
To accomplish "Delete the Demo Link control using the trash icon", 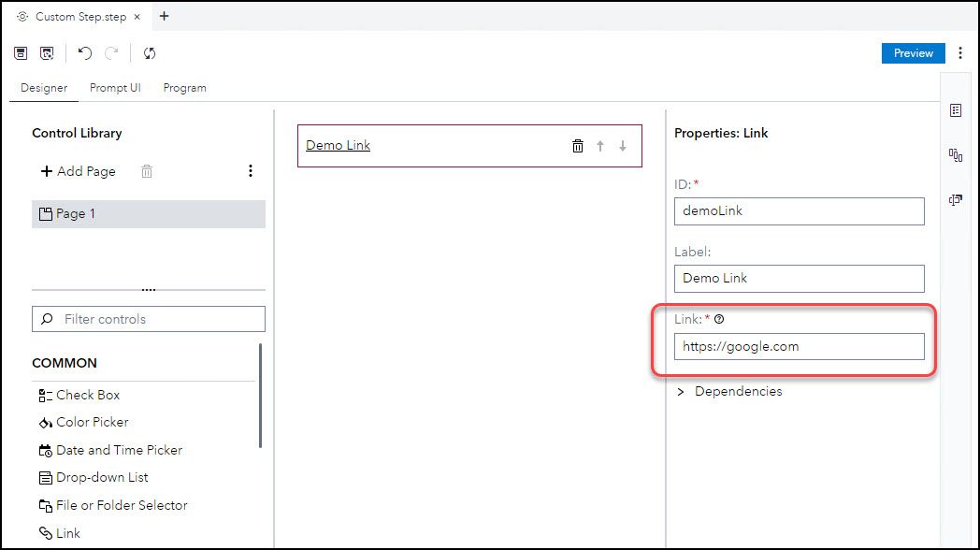I will [x=578, y=145].
